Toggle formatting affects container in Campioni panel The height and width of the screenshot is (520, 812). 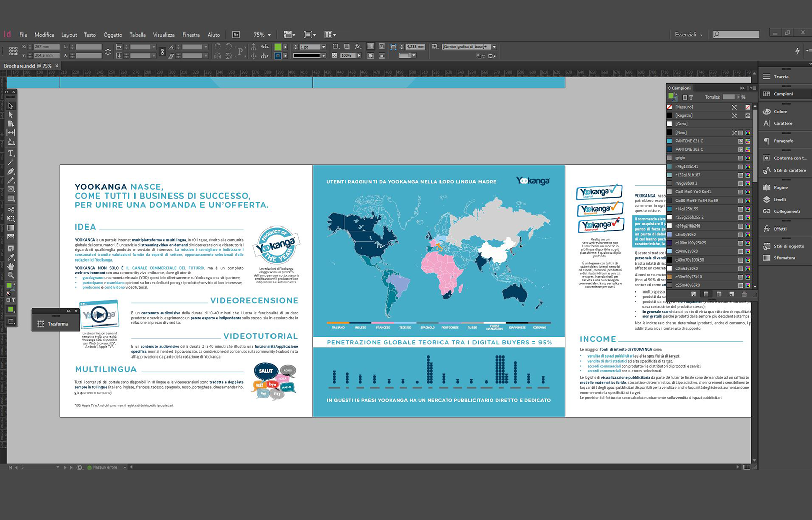point(685,97)
